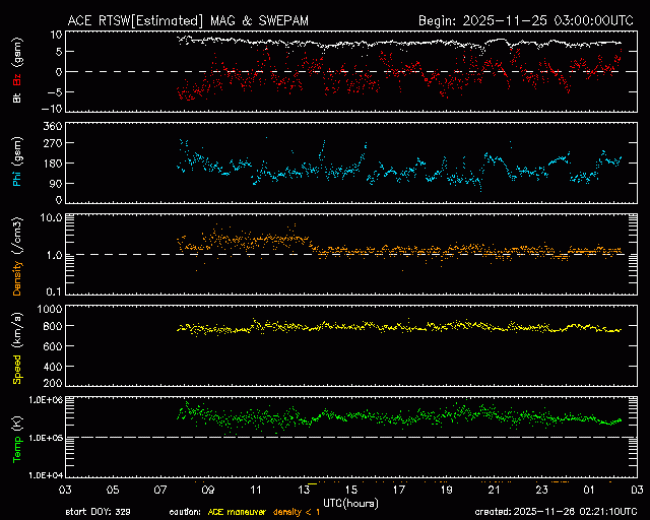Click the '1.0' value on the Density axis

pos(54,255)
